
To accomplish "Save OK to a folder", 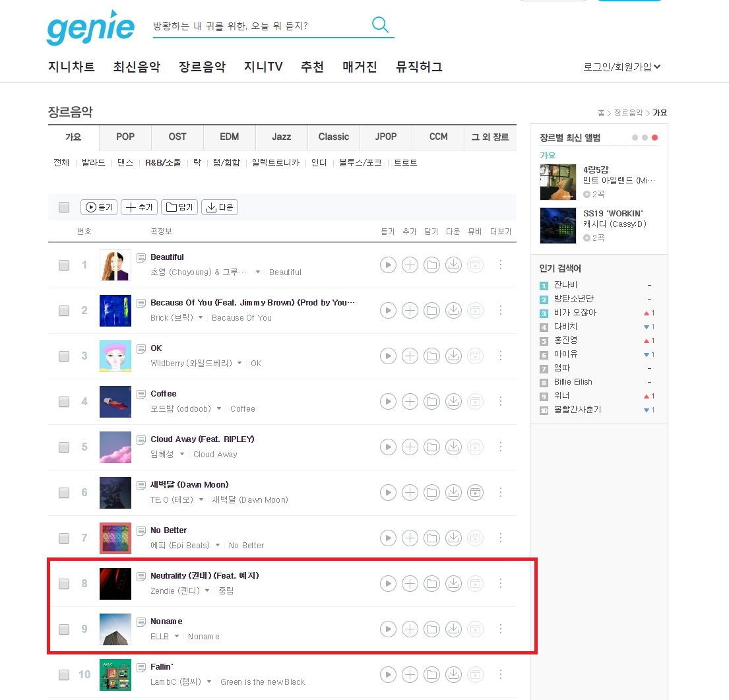I will click(432, 356).
